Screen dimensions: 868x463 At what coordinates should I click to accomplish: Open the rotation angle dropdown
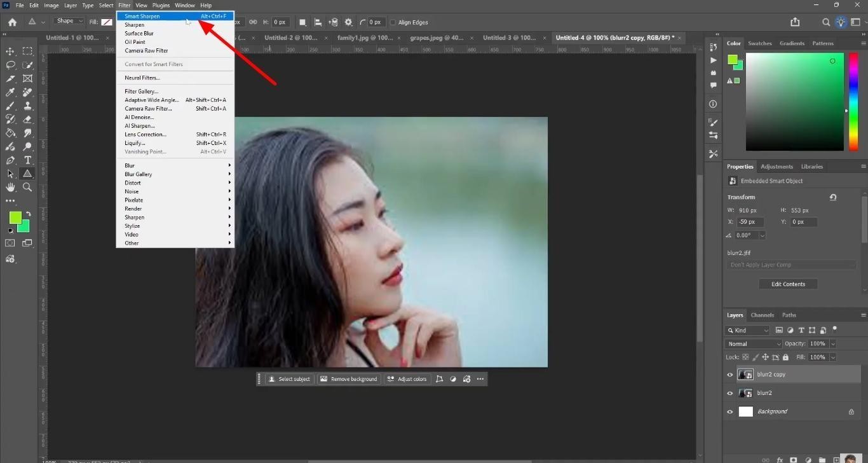pyautogui.click(x=762, y=235)
